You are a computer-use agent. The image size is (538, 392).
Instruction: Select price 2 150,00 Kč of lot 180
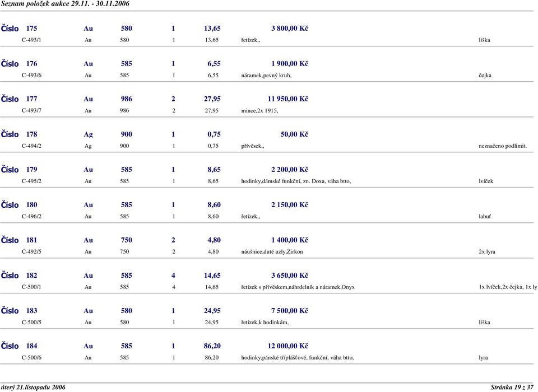click(289, 205)
